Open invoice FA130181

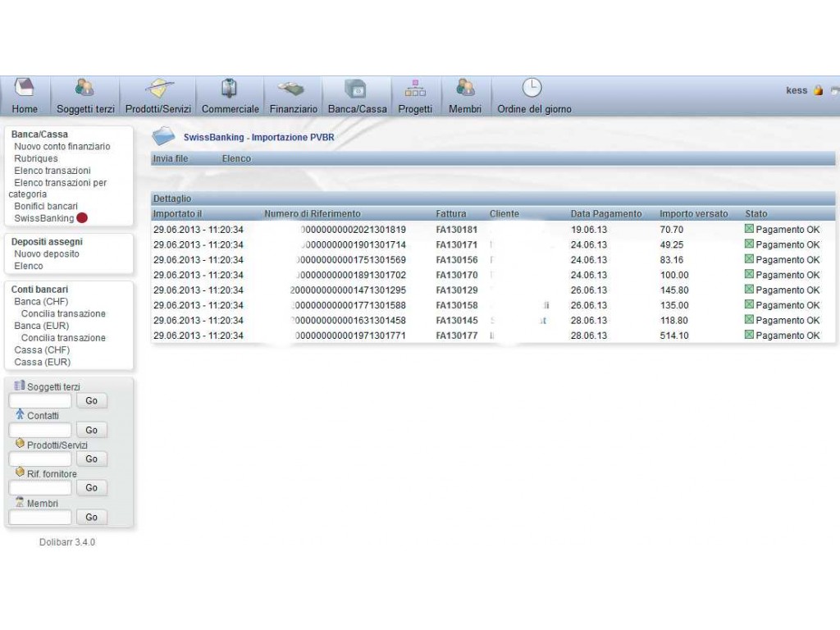456,230
